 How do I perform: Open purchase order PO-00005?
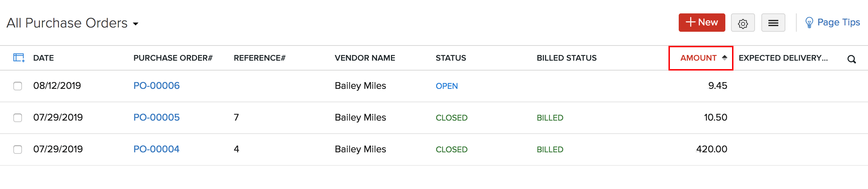[156, 117]
